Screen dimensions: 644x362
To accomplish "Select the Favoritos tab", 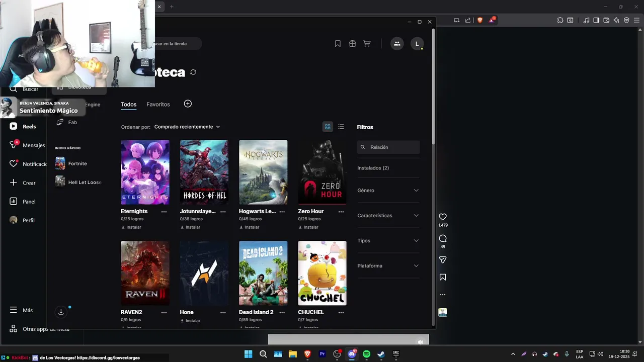I will tap(158, 105).
